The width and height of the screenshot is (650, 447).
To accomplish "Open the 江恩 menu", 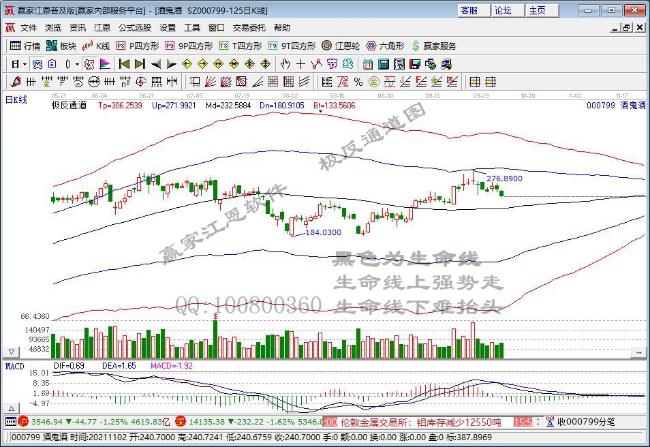I will 102,28.
